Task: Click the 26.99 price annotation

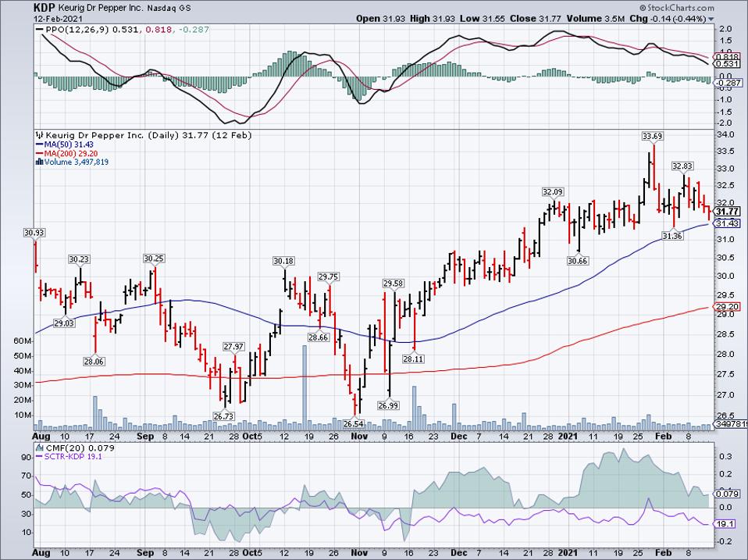Action: (388, 405)
